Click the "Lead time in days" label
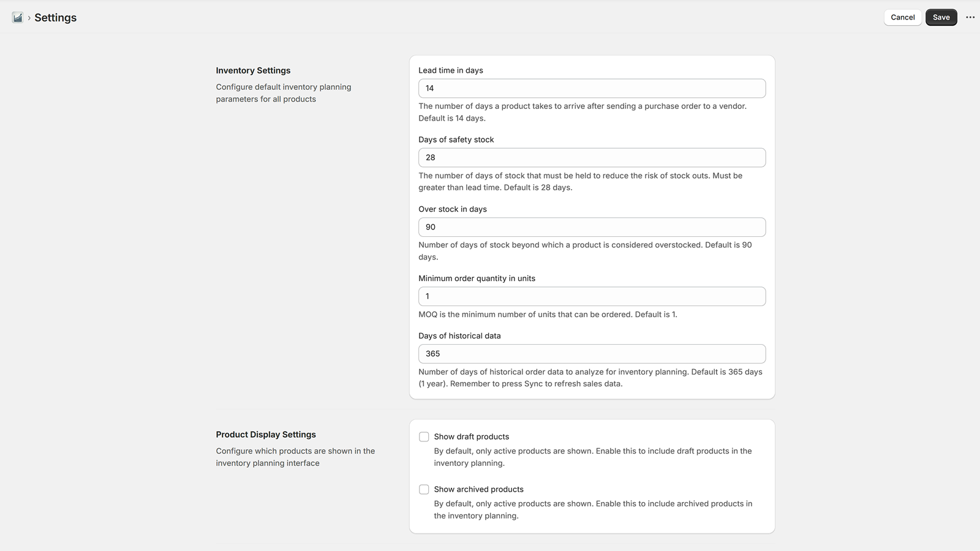This screenshot has width=980, height=551. 451,70
